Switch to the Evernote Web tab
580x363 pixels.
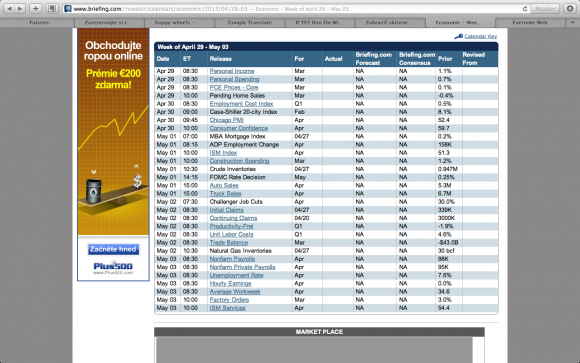click(x=530, y=23)
